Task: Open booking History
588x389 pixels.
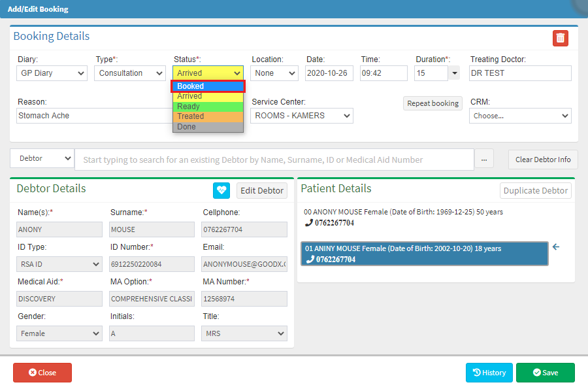Action: click(489, 373)
